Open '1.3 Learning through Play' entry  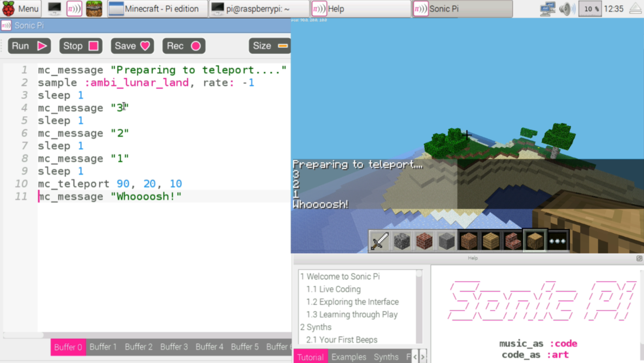(x=352, y=315)
